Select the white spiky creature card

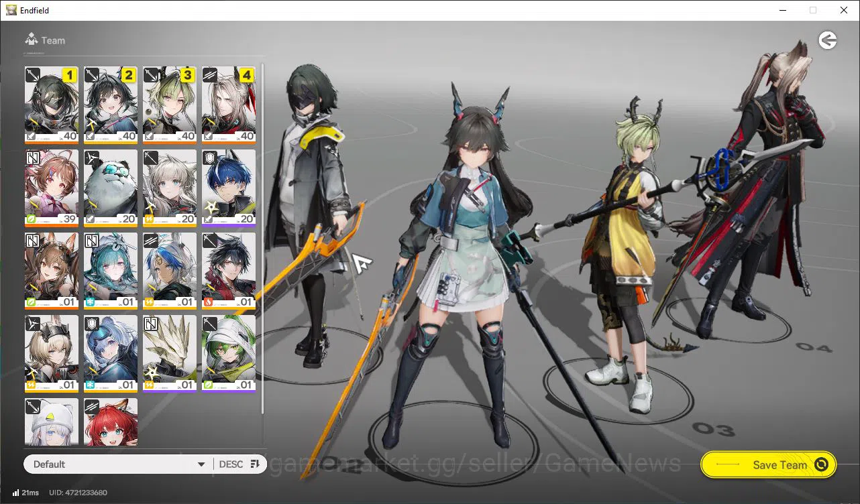click(x=170, y=354)
